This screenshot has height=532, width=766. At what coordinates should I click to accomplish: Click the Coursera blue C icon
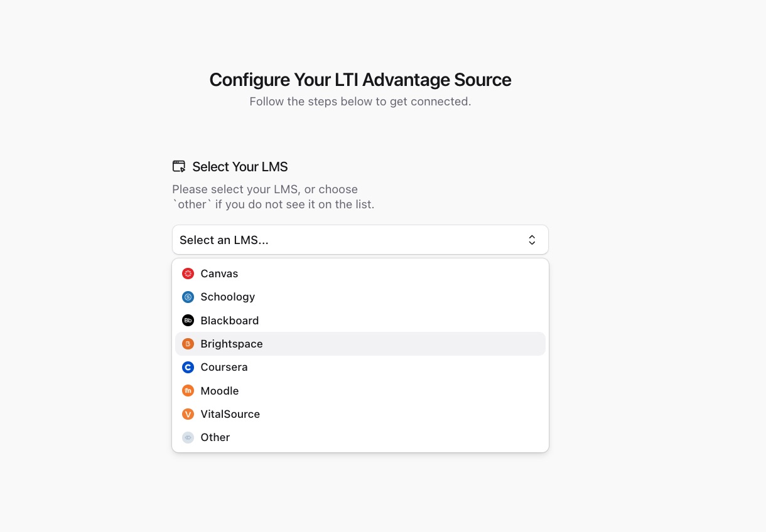(188, 367)
